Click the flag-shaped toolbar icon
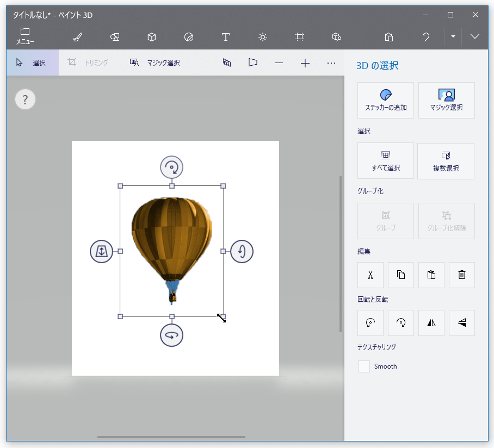This screenshot has height=448, width=494. (x=252, y=63)
